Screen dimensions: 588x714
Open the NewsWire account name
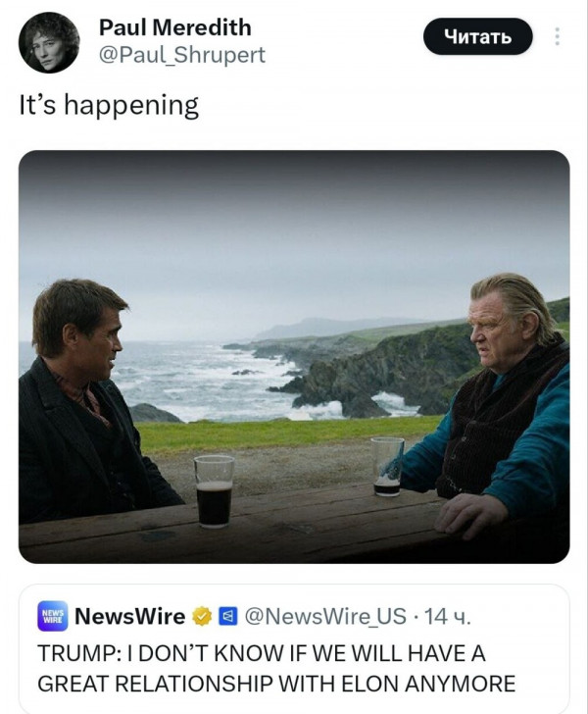click(129, 616)
